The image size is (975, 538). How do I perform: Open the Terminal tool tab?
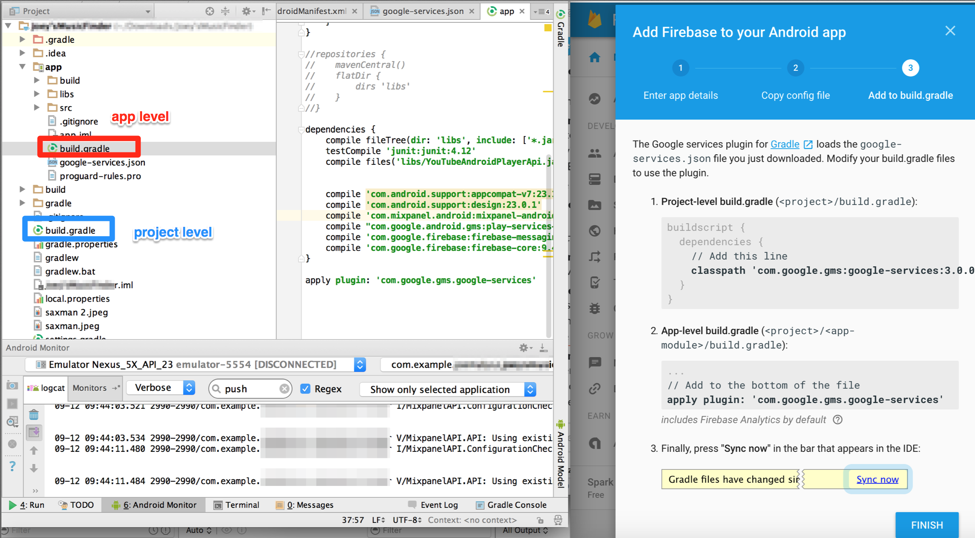pos(236,505)
